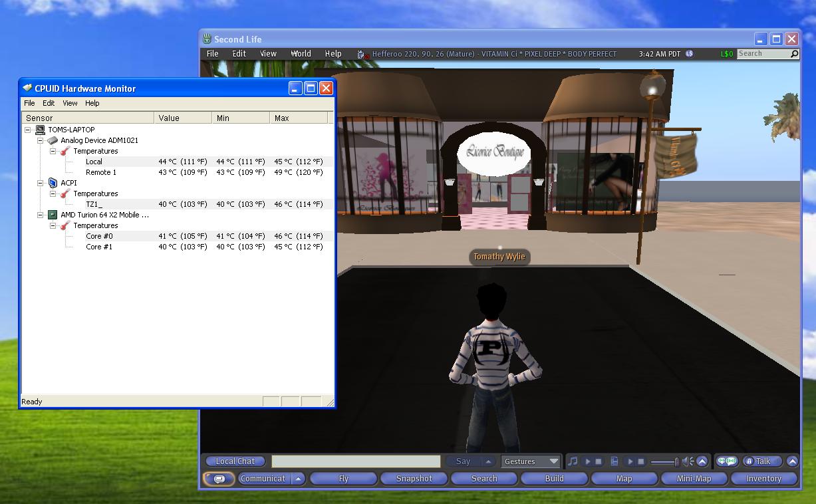Click the search magnifier icon in Second Life
The height and width of the screenshot is (504, 816).
click(794, 54)
